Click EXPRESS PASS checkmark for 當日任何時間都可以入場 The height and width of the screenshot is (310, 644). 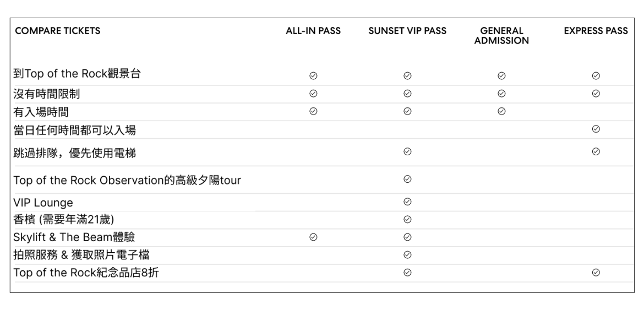click(596, 128)
